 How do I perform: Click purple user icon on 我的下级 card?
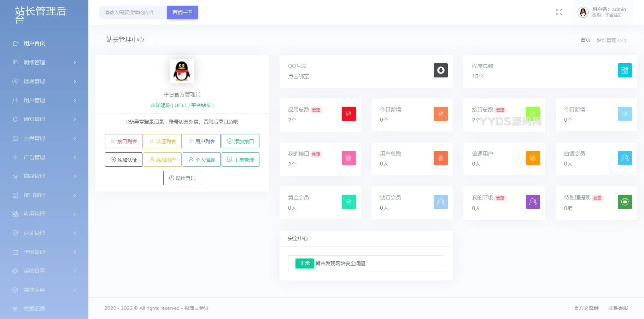coord(533,202)
